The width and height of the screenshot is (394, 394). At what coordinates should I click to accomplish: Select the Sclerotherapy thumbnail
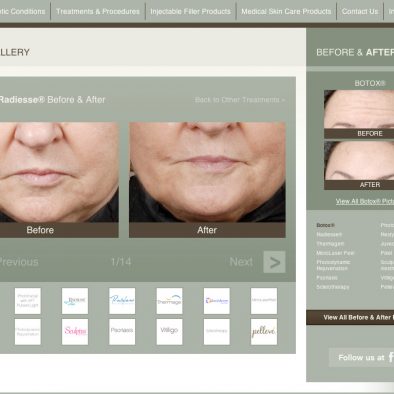tap(217, 332)
